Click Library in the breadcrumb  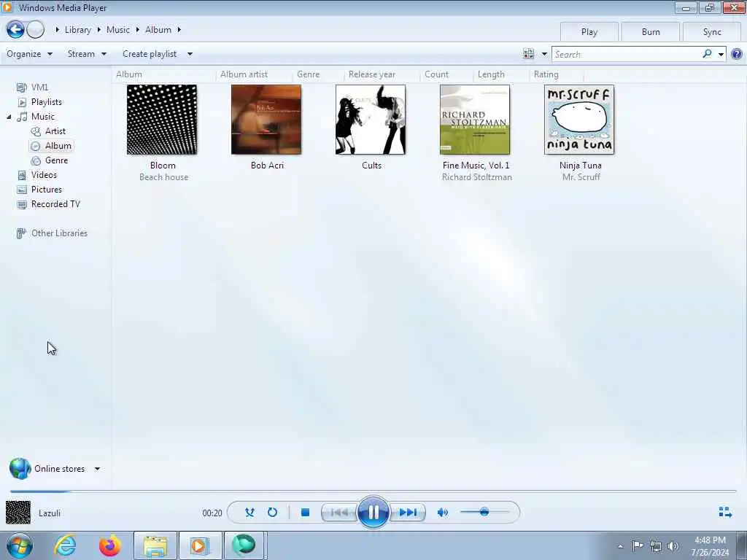tap(77, 29)
